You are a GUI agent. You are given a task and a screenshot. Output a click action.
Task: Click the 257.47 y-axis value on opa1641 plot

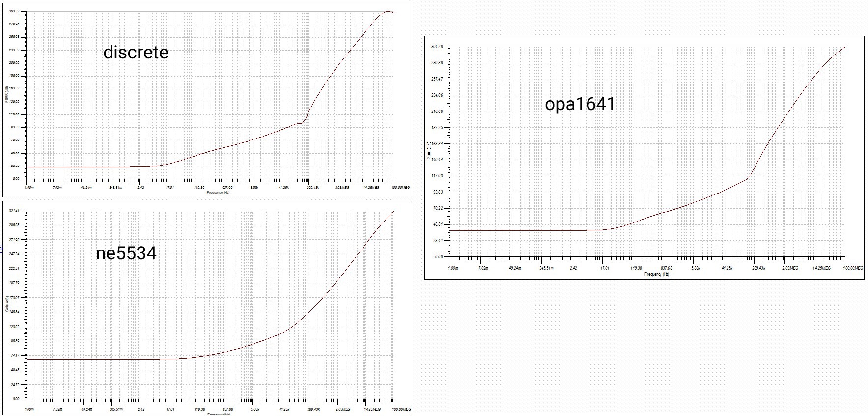tap(437, 79)
